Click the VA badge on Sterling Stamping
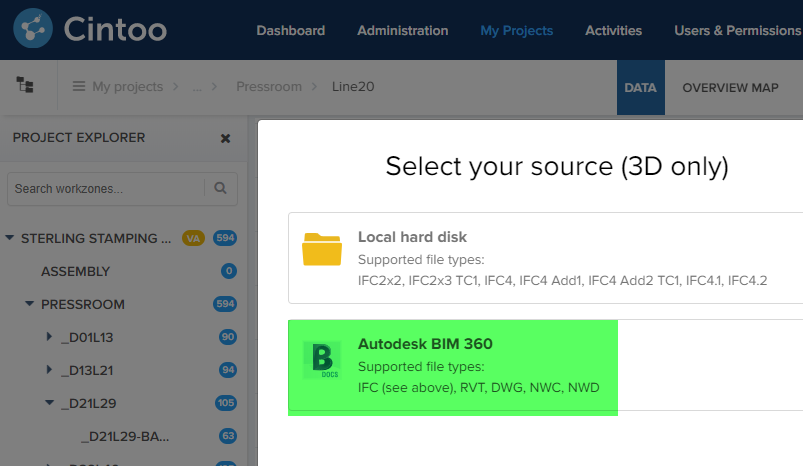The width and height of the screenshot is (803, 466). (x=193, y=238)
